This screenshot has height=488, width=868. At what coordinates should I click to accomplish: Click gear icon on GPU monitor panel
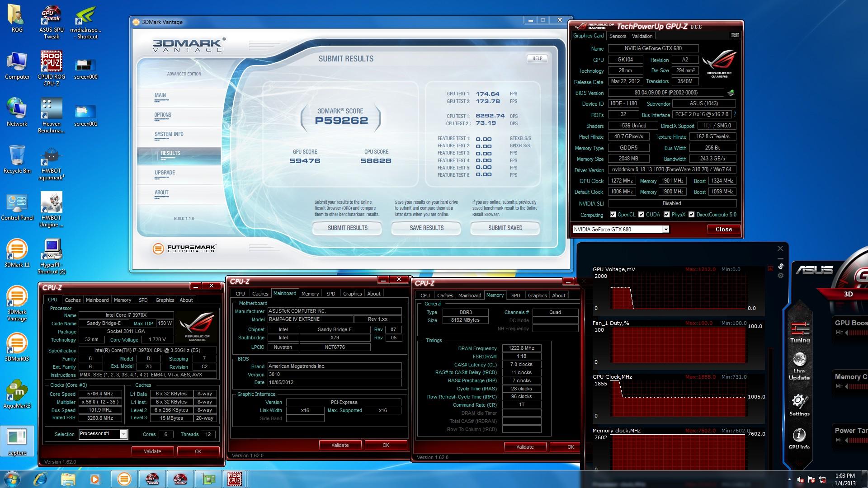780,276
